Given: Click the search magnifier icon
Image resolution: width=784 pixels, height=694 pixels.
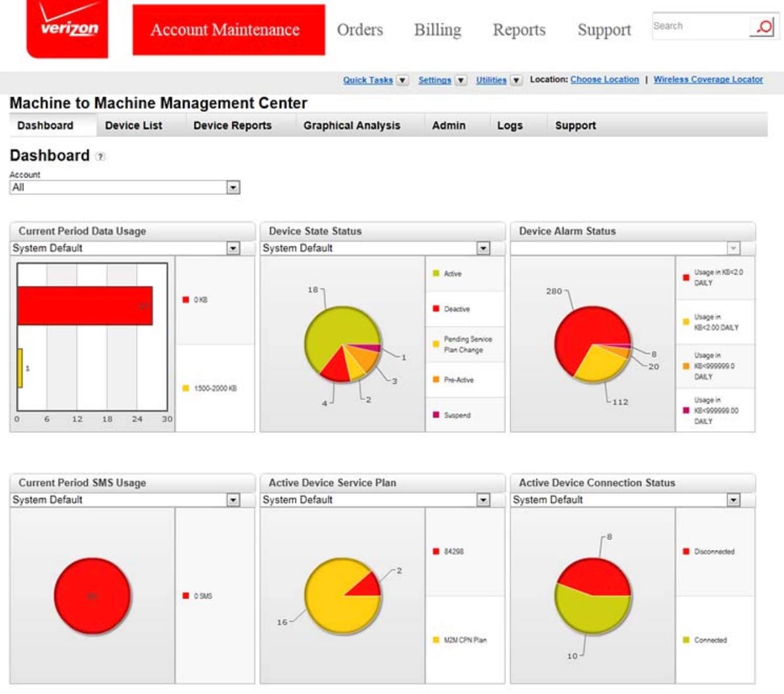Looking at the screenshot, I should (764, 26).
